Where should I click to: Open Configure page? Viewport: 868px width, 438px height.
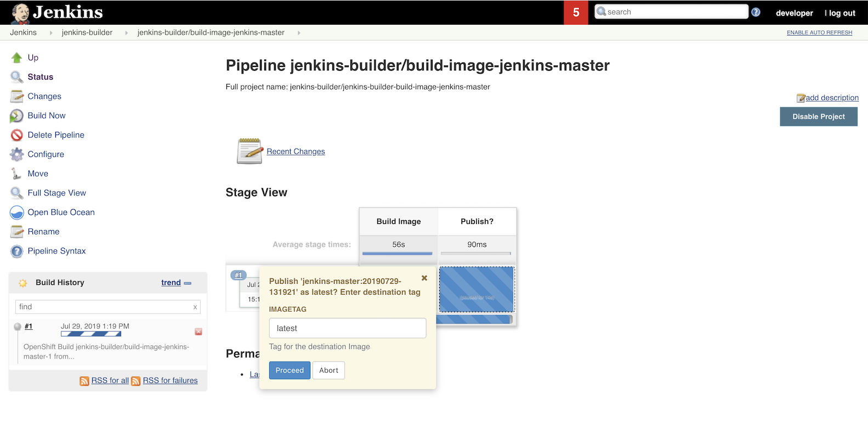(46, 154)
